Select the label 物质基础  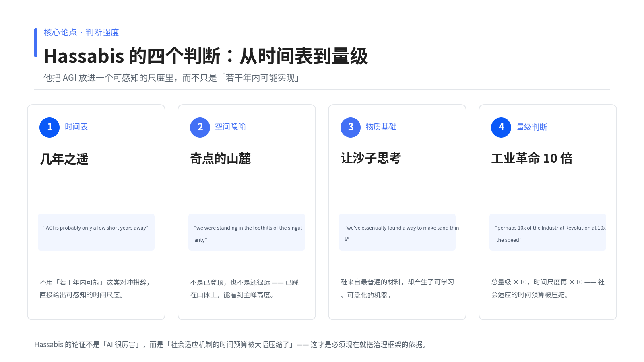pos(381,127)
